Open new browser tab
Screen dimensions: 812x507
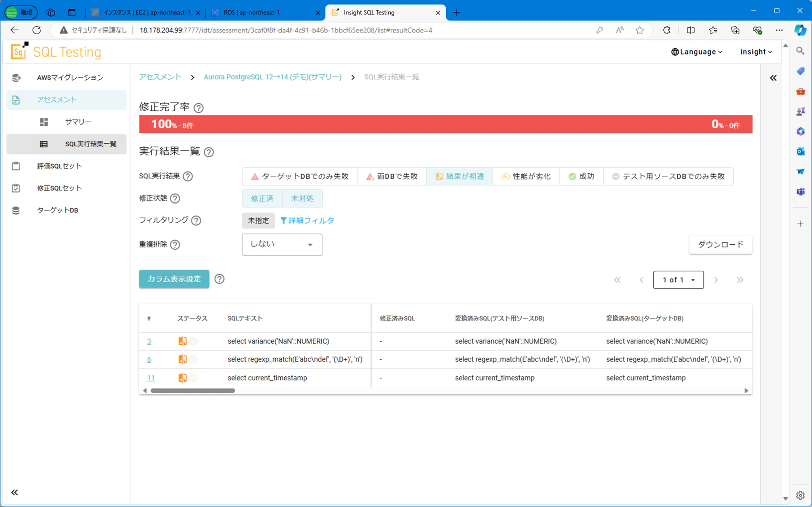click(x=456, y=13)
